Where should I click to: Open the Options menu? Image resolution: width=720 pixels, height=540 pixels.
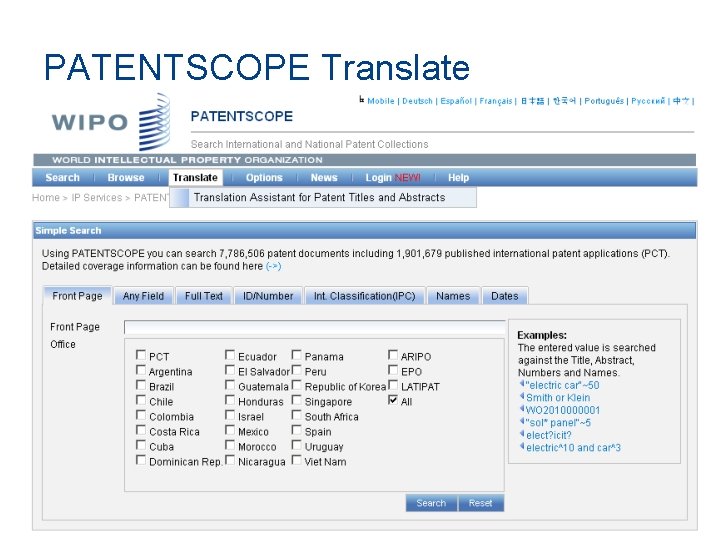click(264, 178)
